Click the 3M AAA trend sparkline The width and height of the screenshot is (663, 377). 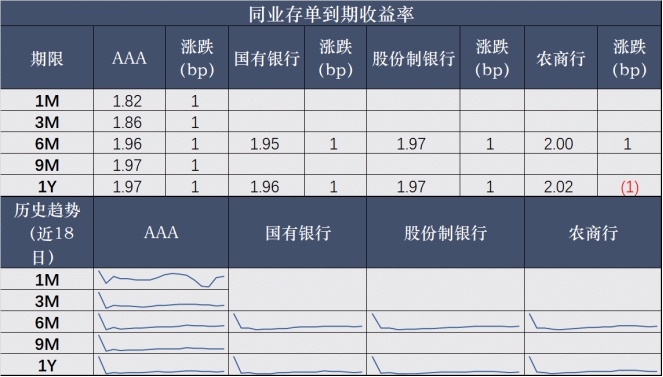(161, 301)
